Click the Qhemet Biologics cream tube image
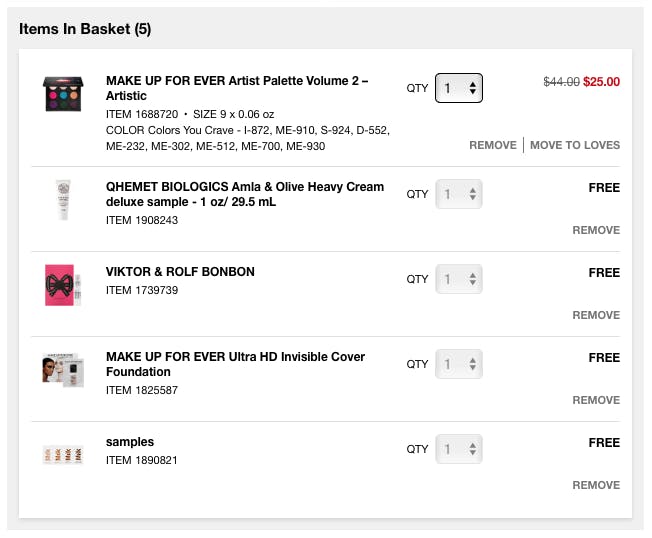Screen dimensions: 652x538 tap(63, 200)
